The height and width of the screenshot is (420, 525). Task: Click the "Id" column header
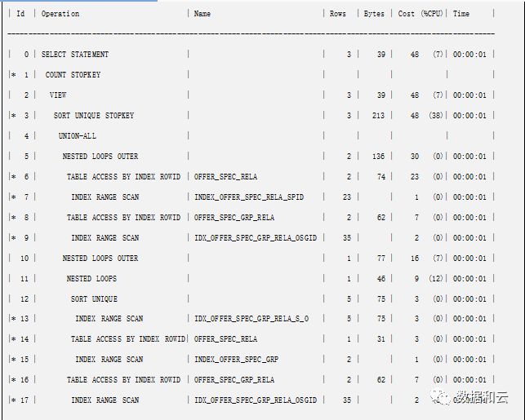coord(20,14)
